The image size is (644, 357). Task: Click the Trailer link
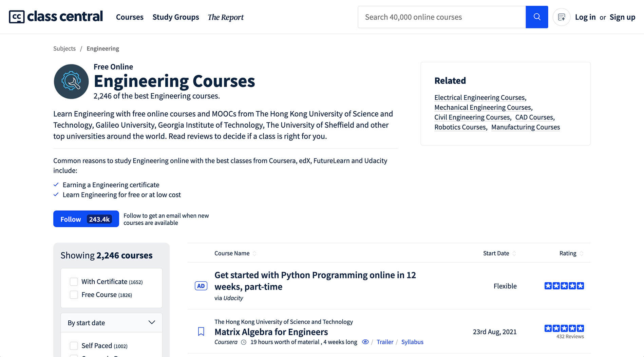pos(385,342)
